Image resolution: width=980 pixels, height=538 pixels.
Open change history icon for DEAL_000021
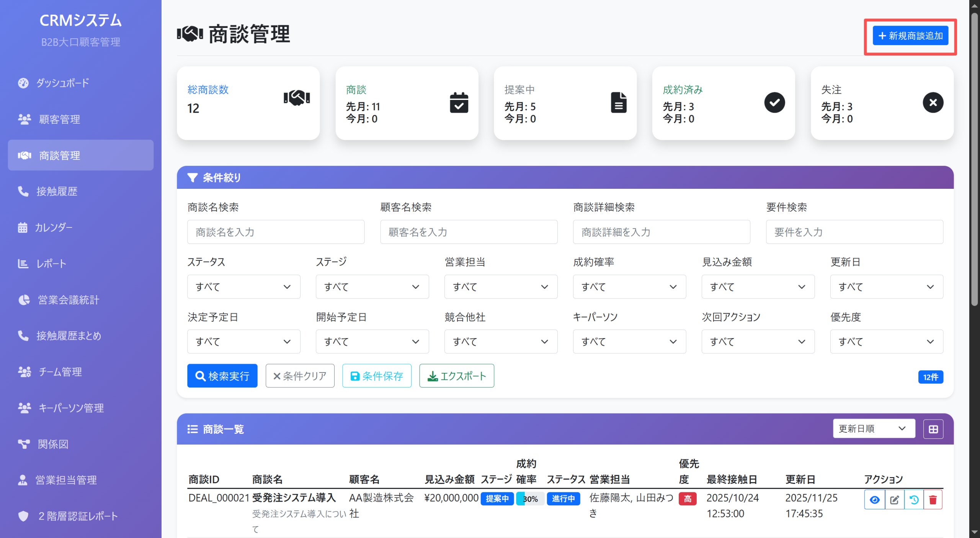[914, 499]
